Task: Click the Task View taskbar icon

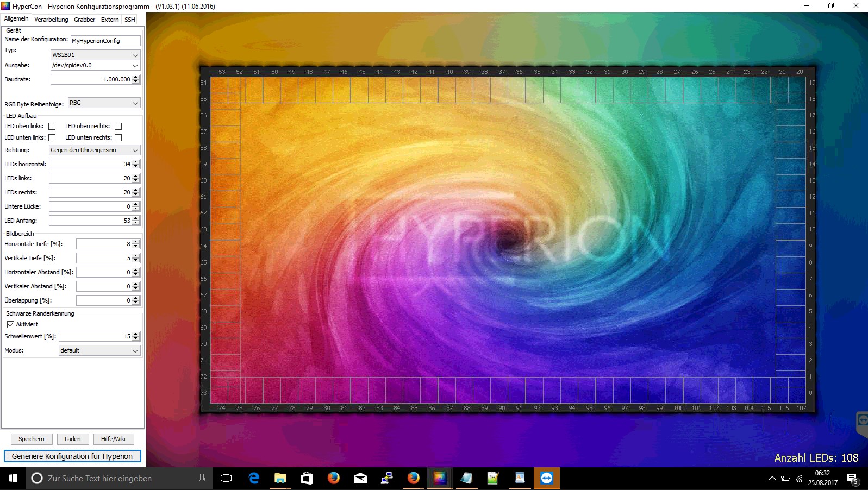Action: coord(226,478)
